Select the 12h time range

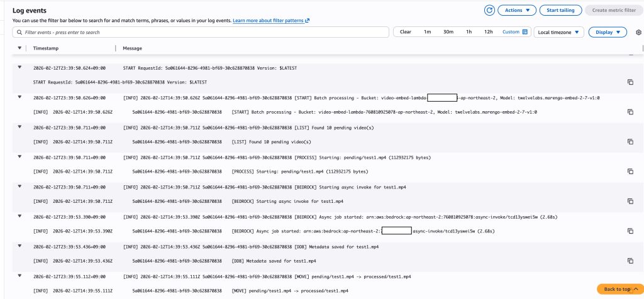(x=488, y=32)
